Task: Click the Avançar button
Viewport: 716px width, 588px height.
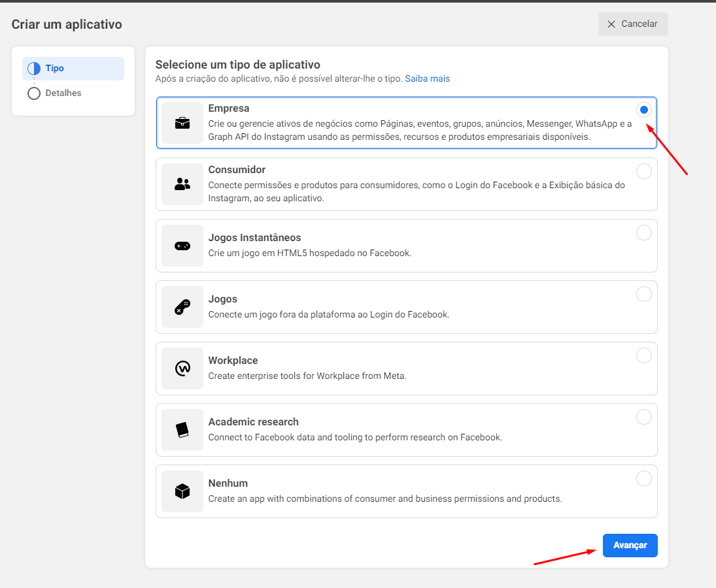Action: tap(630, 545)
